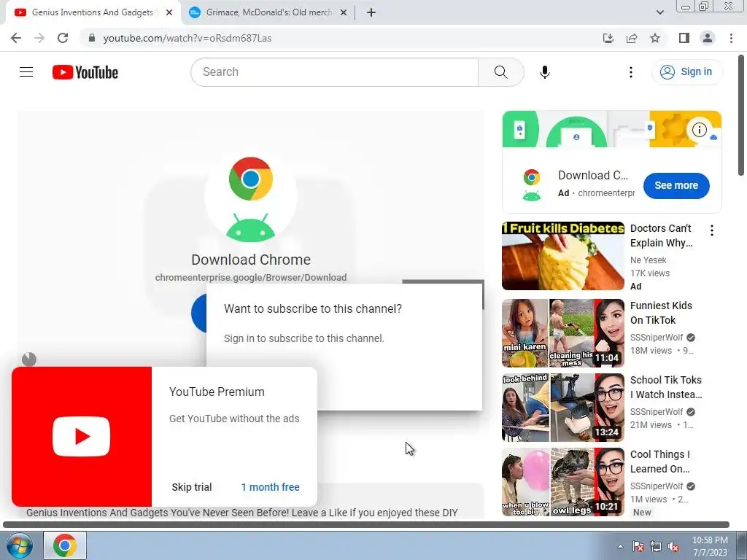Click video description text Genius Inventions

coord(241,513)
